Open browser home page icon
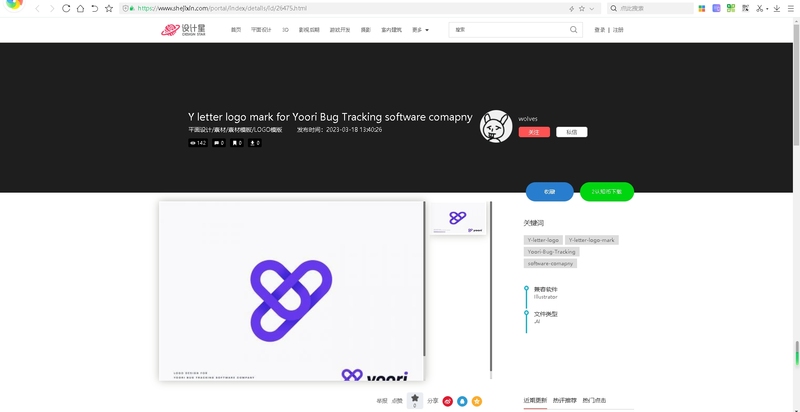This screenshot has height=412, width=800. tap(80, 8)
